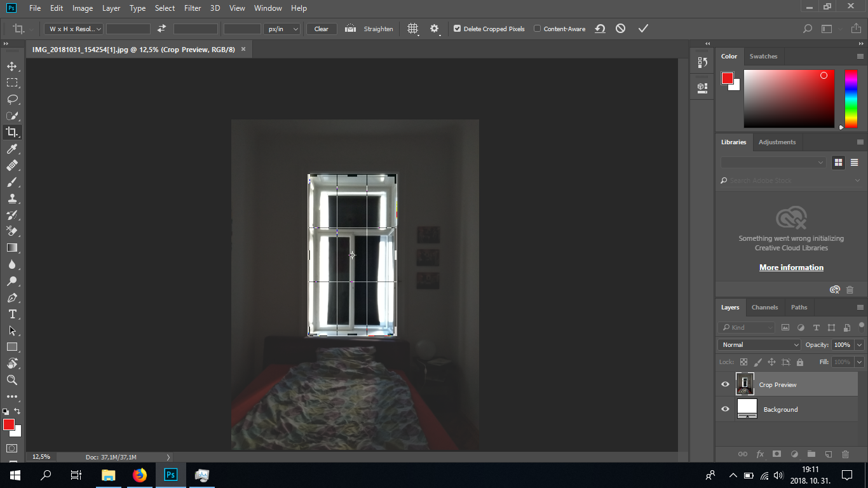This screenshot has height=488, width=868.
Task: Open the Opacity slider dropdown arrow
Action: 860,344
